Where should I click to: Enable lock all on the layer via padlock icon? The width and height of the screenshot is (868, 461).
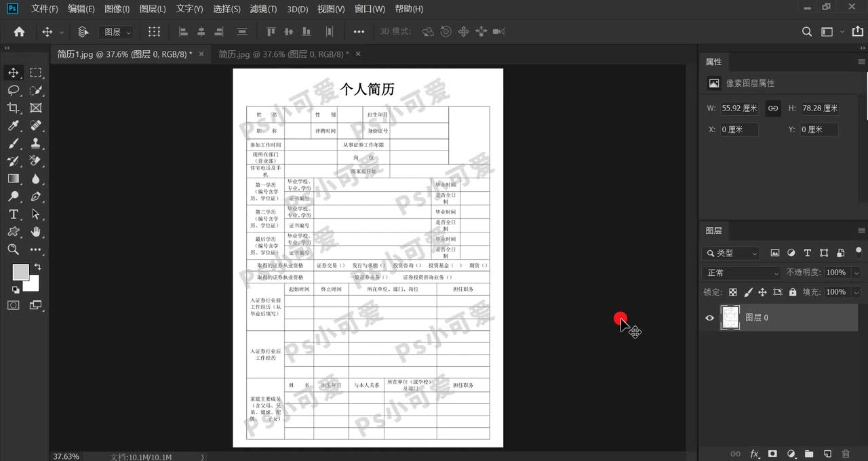point(793,292)
